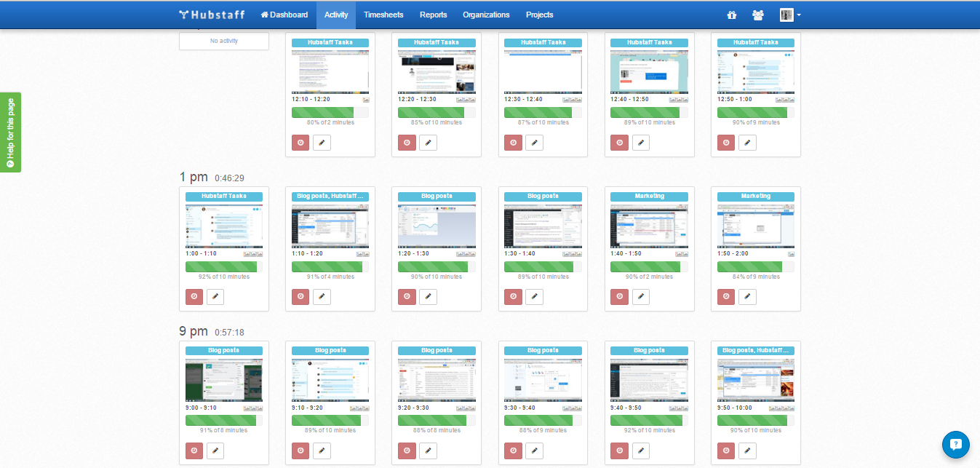Screen dimensions: 980x468
Task: Open the Projects menu item
Action: (x=540, y=15)
